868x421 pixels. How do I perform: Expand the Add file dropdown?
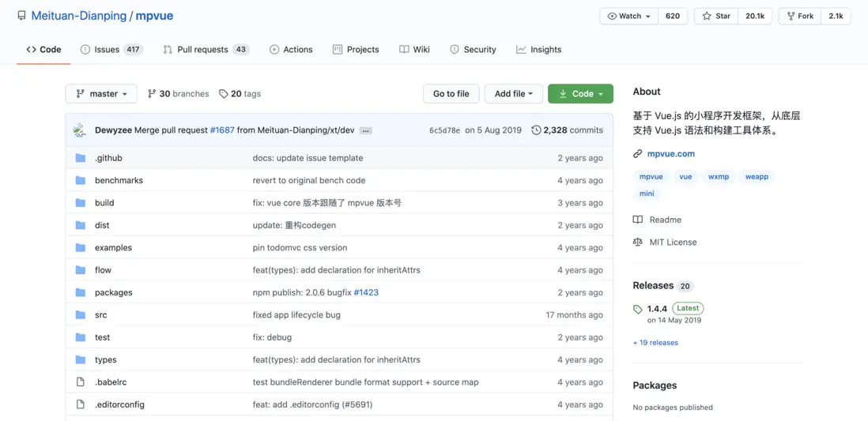[513, 94]
